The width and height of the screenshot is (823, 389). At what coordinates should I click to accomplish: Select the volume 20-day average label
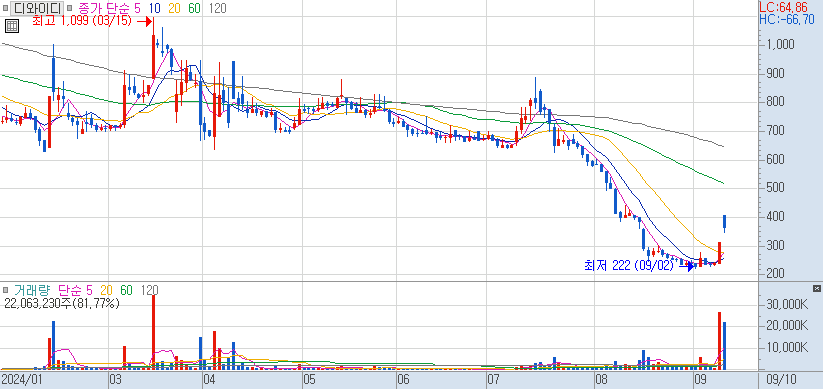pyautogui.click(x=107, y=290)
